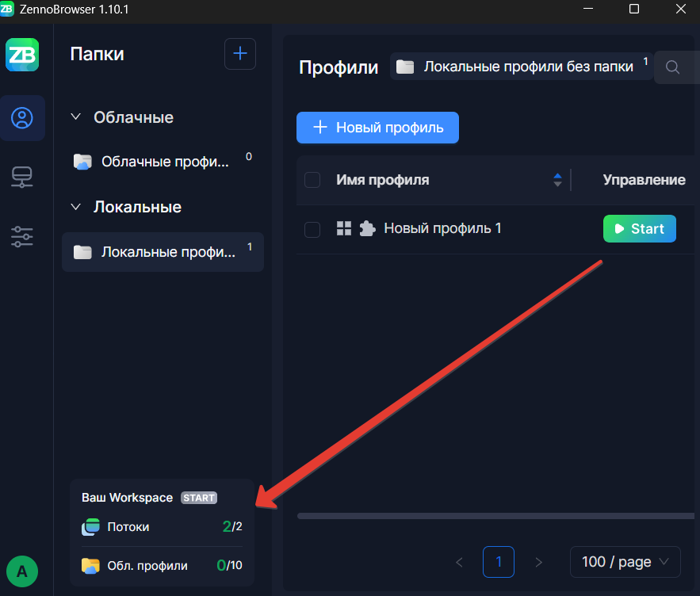Click Новый профиль button

377,128
